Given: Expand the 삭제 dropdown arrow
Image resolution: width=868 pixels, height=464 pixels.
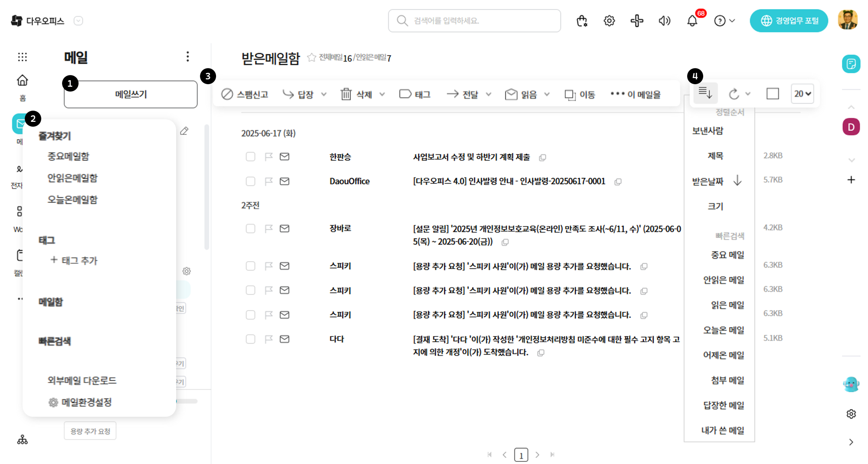Looking at the screenshot, I should tap(382, 95).
